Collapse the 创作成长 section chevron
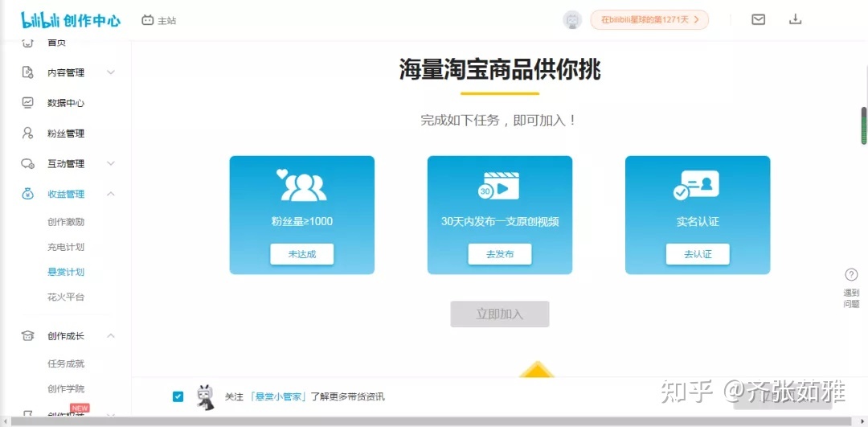Image resolution: width=868 pixels, height=427 pixels. [x=111, y=335]
